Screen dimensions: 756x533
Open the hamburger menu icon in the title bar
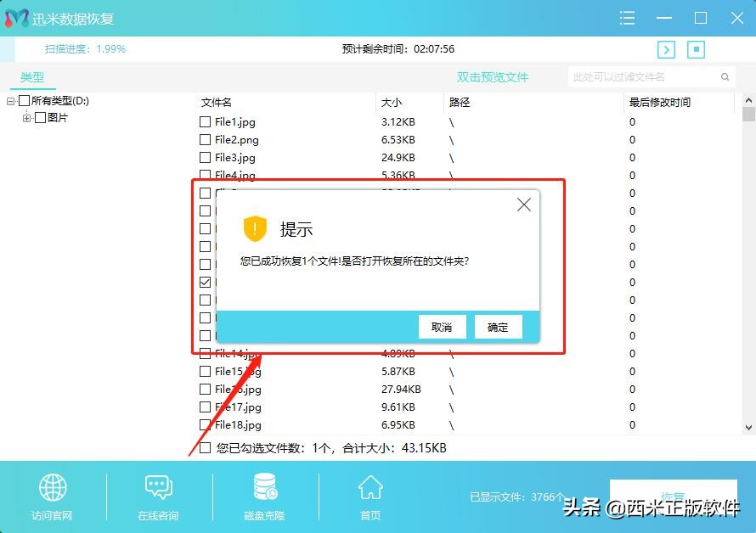pos(627,19)
